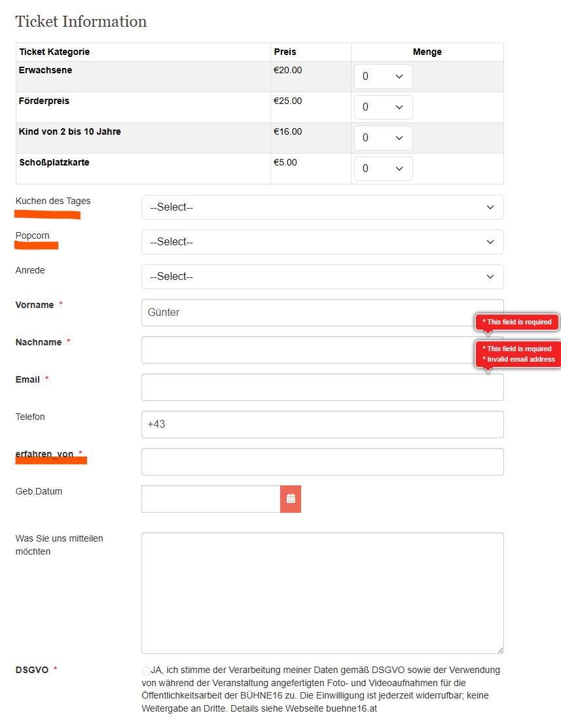Click the Geb.Datum date text box

[211, 499]
